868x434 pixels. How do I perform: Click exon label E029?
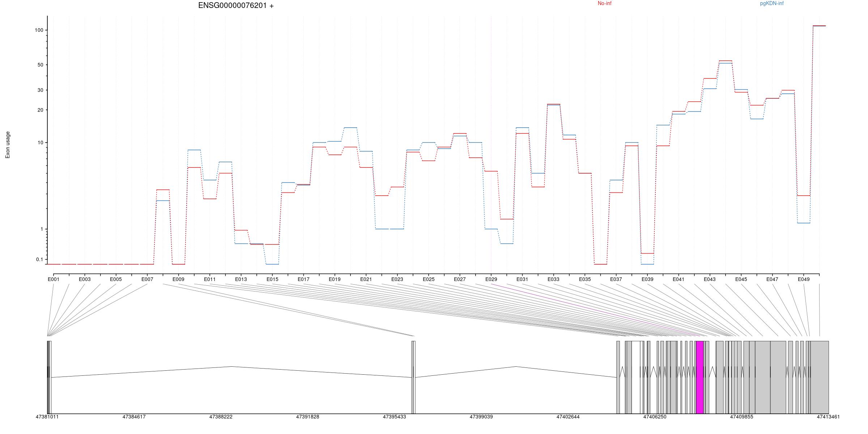(491, 279)
